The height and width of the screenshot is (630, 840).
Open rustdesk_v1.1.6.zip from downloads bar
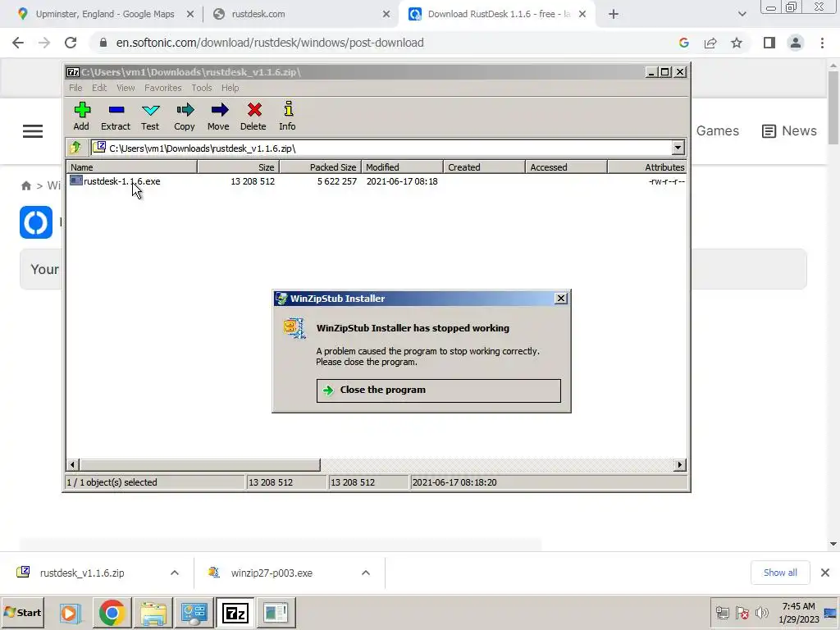point(82,573)
